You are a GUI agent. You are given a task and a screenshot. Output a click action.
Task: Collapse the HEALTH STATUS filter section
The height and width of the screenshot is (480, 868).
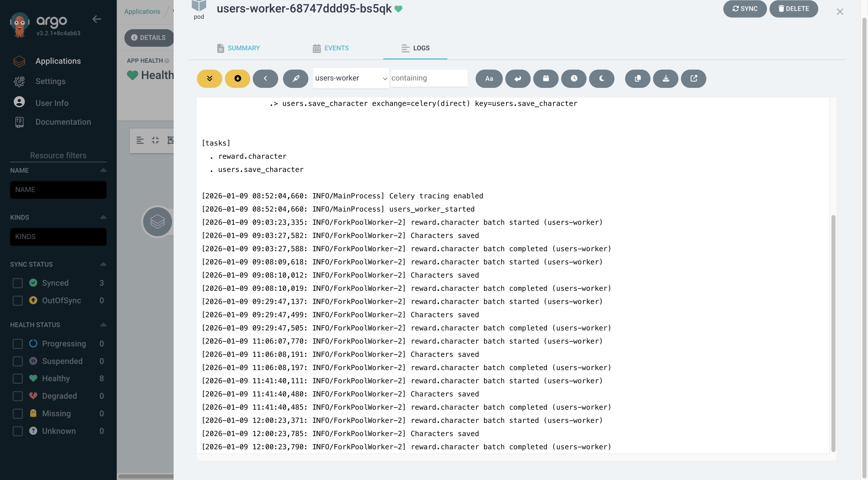tap(103, 325)
